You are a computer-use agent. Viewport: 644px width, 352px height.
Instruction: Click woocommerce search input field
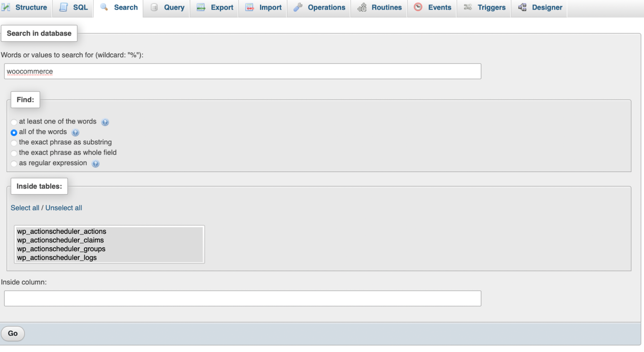[243, 71]
